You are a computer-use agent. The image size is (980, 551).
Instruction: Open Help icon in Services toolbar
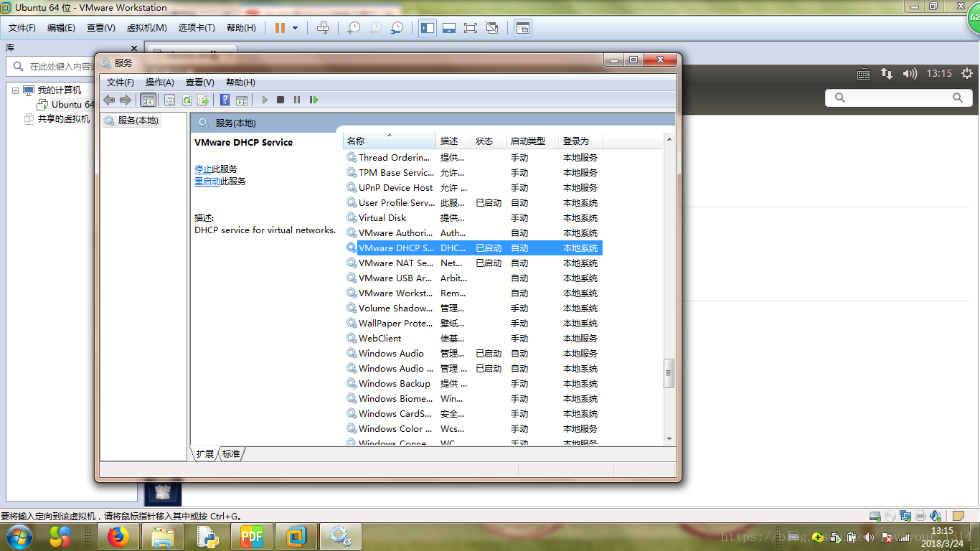click(x=225, y=100)
